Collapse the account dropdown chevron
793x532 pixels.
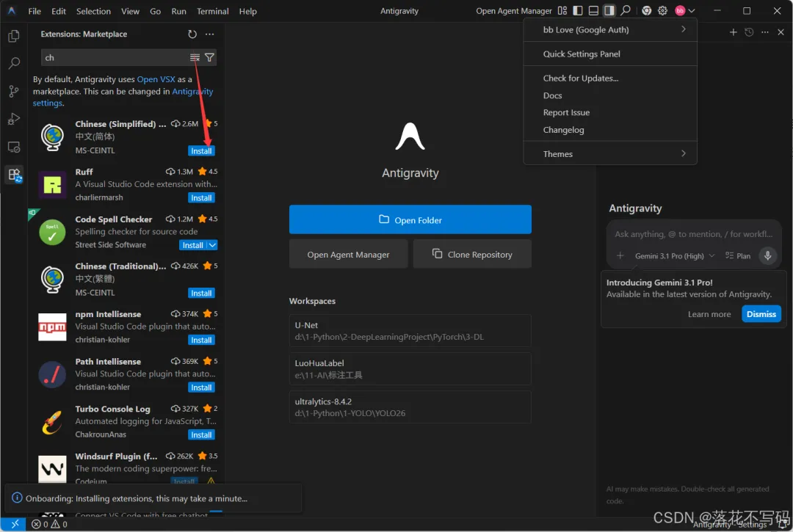[692, 10]
